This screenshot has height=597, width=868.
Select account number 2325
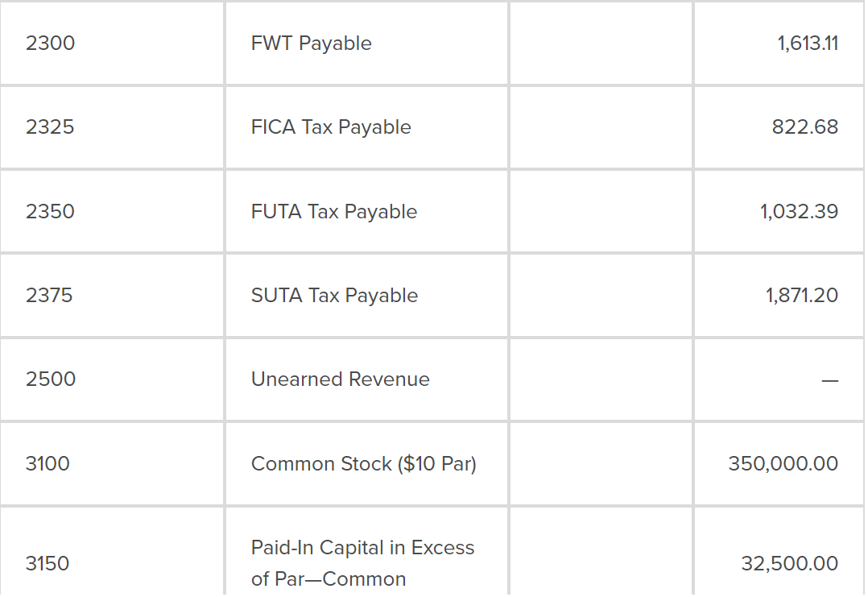(50, 127)
